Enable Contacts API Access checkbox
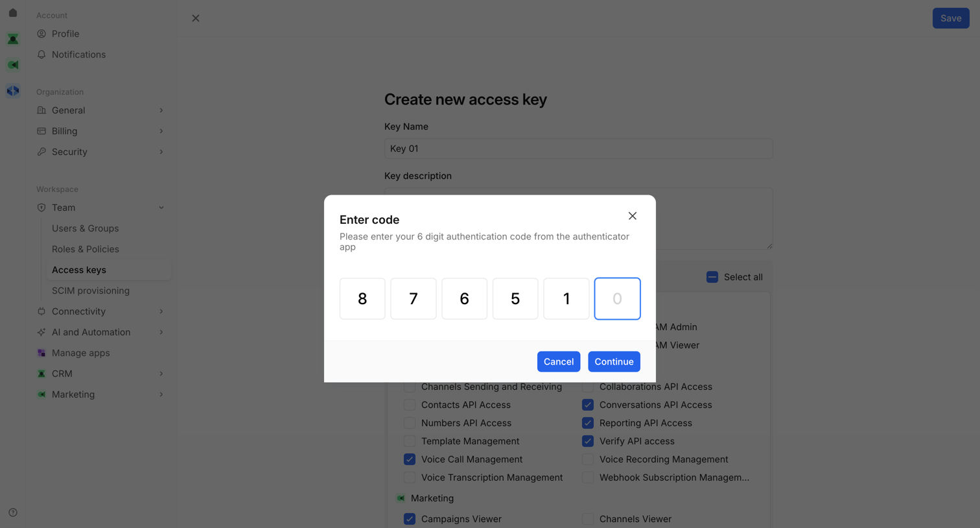 [x=410, y=405]
